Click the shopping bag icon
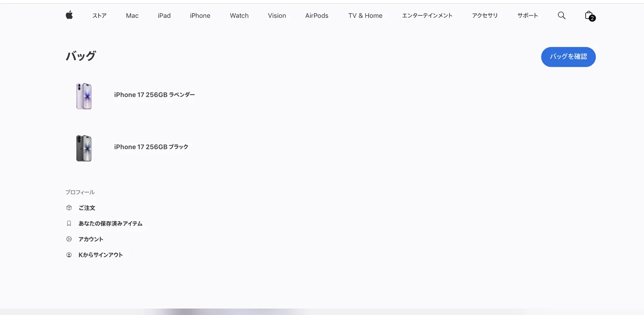Screen dimensions: 644x315 tap(590, 16)
